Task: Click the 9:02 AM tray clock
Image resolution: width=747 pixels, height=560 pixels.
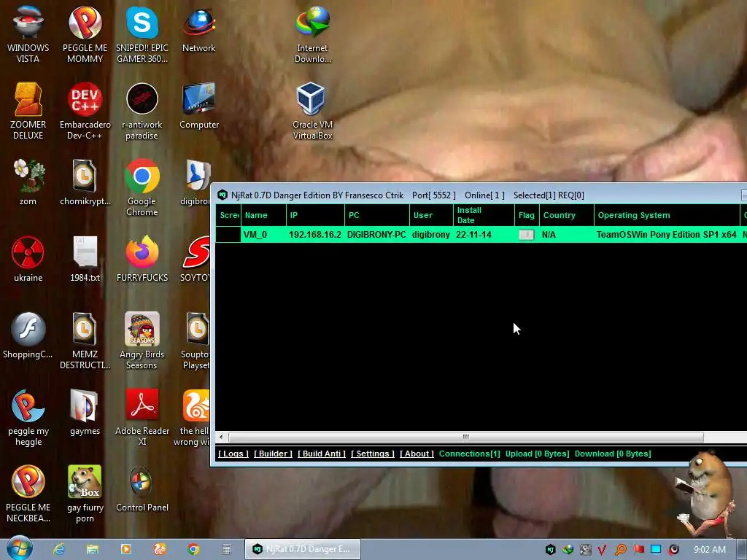Action: click(x=709, y=550)
